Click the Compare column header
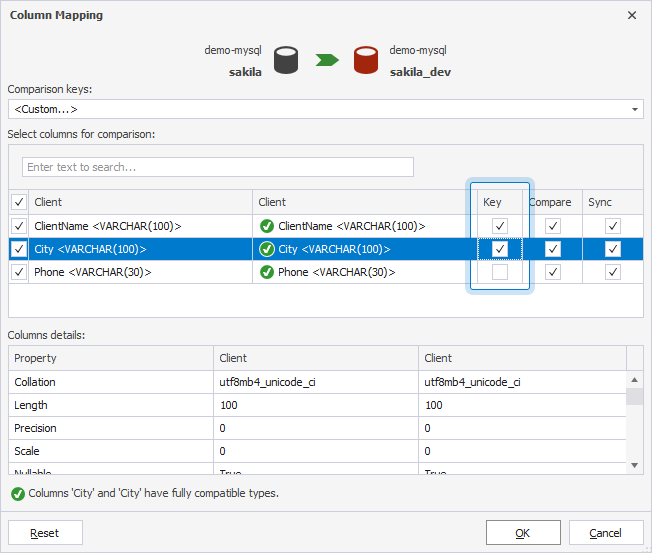The height and width of the screenshot is (553, 652). [553, 202]
